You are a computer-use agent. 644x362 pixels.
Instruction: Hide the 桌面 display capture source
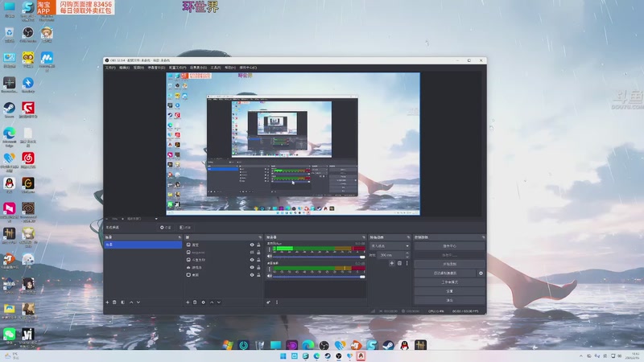coord(252,275)
